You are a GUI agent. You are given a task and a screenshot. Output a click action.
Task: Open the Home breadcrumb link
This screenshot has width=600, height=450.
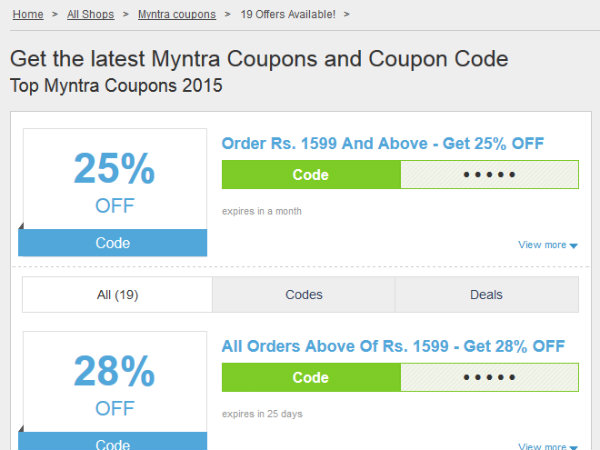point(28,15)
